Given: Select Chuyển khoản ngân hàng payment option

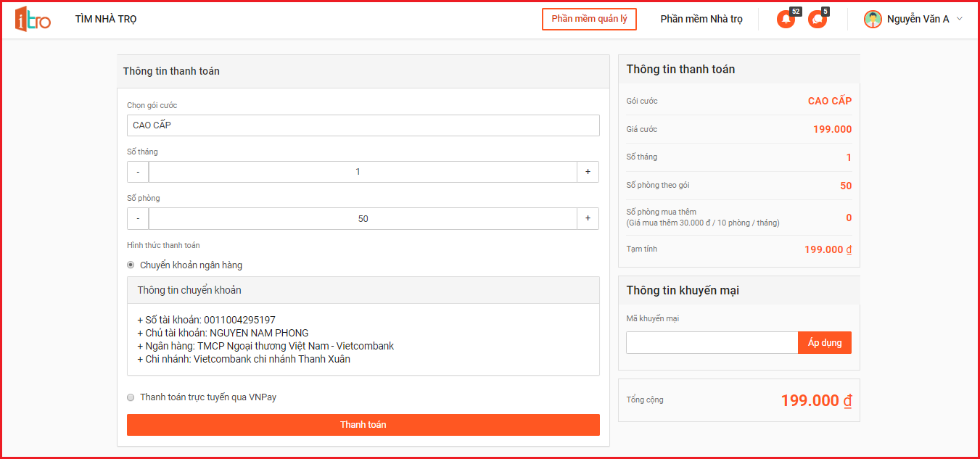Looking at the screenshot, I should [x=131, y=265].
